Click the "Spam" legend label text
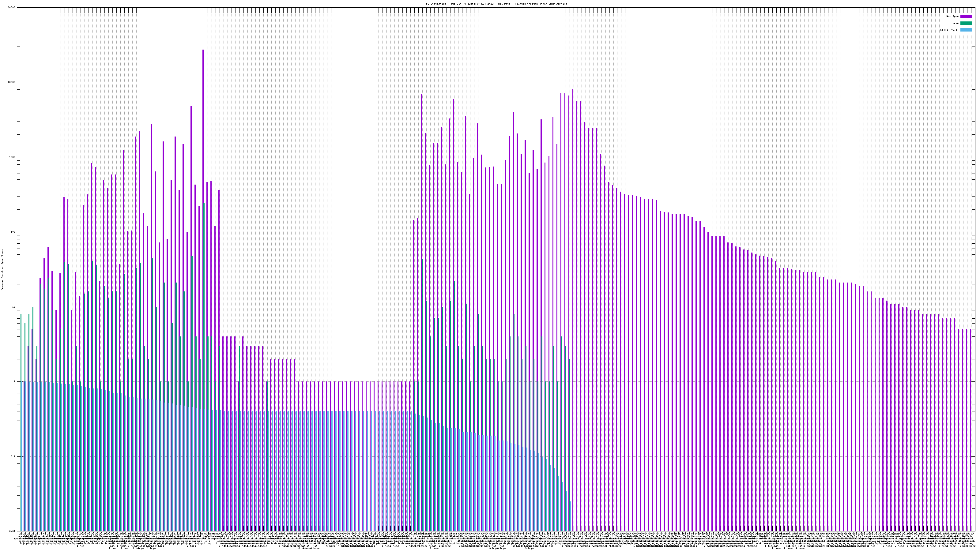 (956, 23)
